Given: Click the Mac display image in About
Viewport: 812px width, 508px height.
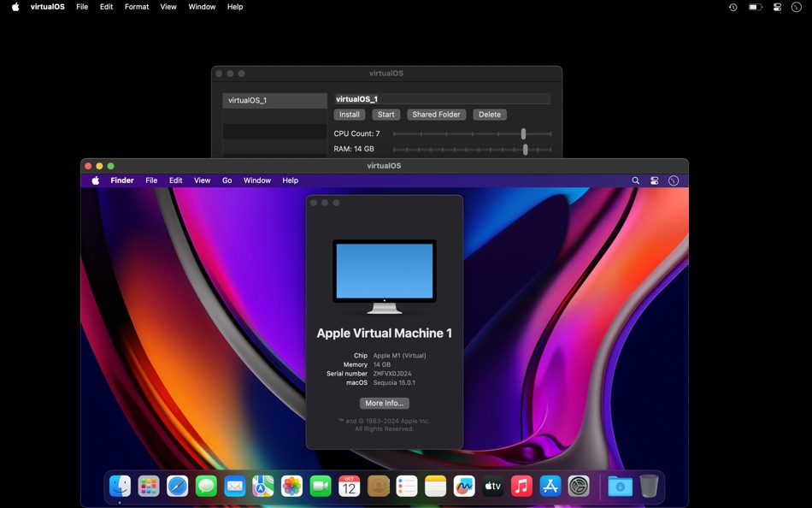Looking at the screenshot, I should pyautogui.click(x=385, y=276).
